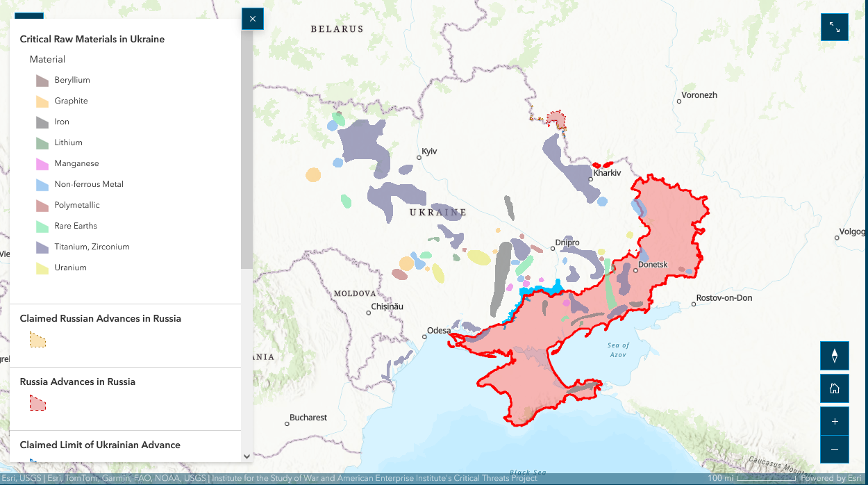The width and height of the screenshot is (868, 485).
Task: Click the Donetsk city label on the map
Action: [x=652, y=265]
